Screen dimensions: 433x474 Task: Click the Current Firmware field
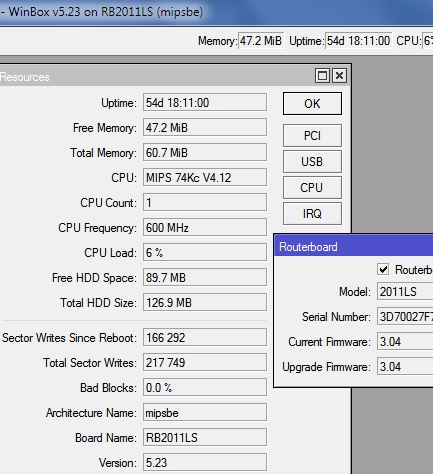pos(405,341)
